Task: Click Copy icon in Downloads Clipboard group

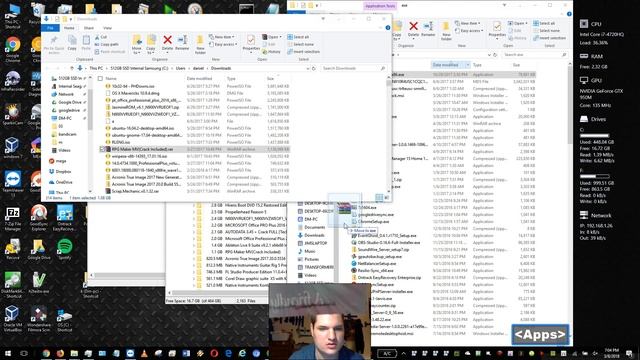Action: [x=72, y=42]
